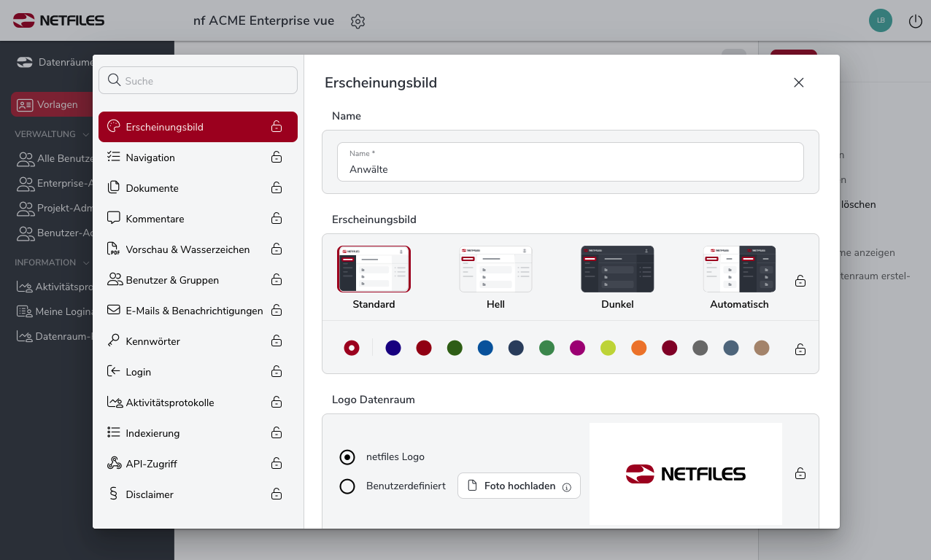Click the settings gear icon next to the title
The image size is (931, 560).
[x=358, y=21]
